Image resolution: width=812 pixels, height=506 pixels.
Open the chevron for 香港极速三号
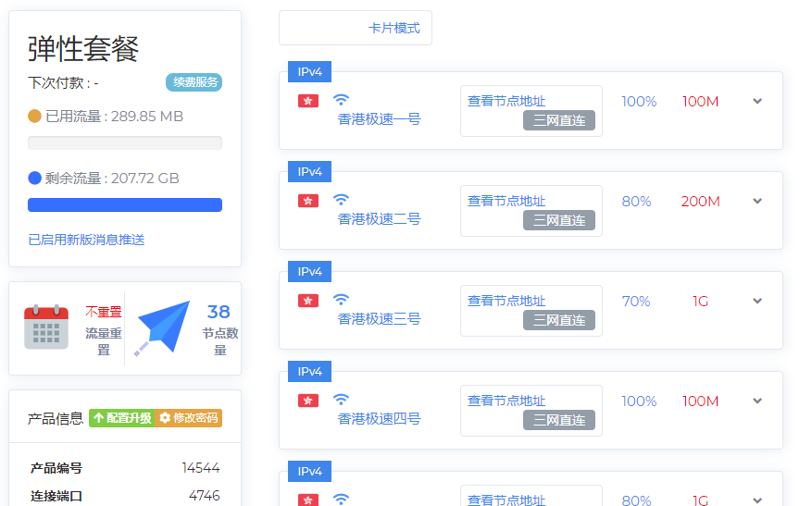757,301
